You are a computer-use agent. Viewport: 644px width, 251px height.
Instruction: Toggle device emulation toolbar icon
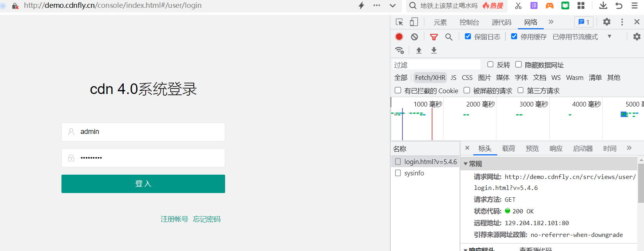click(414, 22)
